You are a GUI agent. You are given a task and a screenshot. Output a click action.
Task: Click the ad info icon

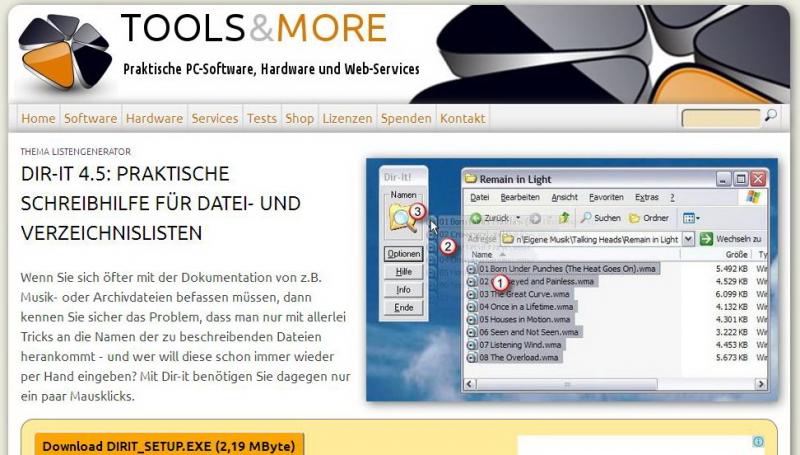[758, 441]
